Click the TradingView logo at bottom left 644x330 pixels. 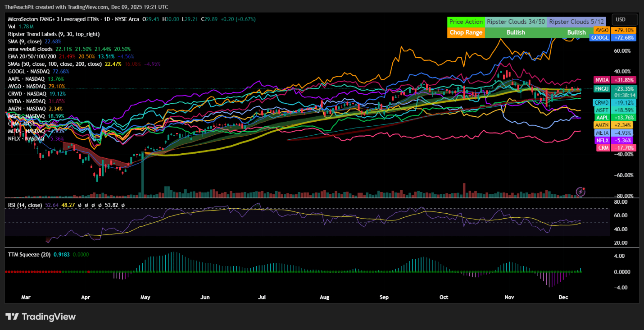click(x=41, y=316)
